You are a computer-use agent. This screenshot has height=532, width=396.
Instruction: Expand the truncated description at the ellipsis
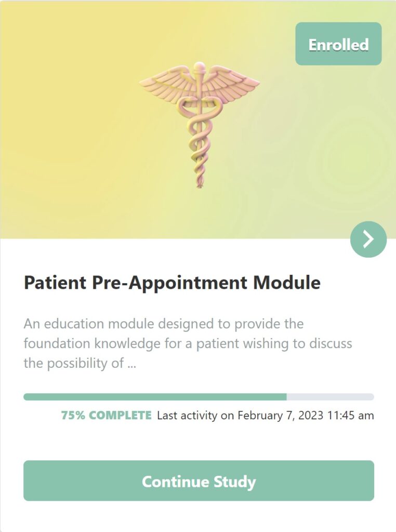131,363
